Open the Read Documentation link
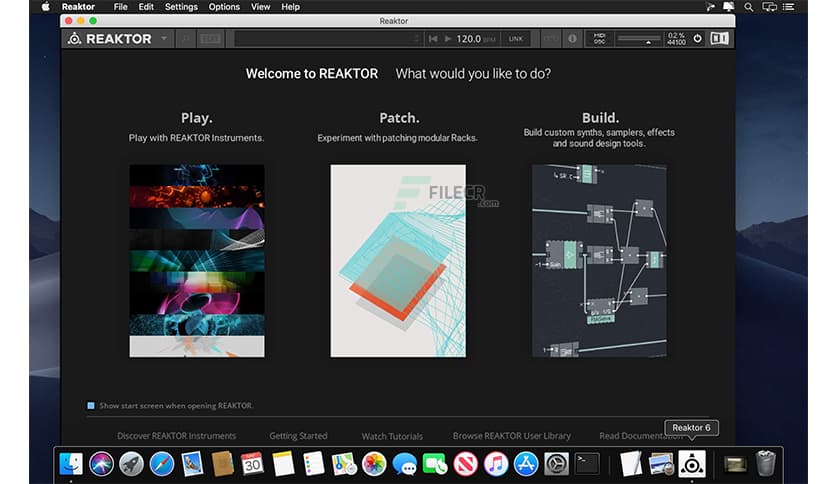Screen dimensions: 836x484 pyautogui.click(x=641, y=435)
